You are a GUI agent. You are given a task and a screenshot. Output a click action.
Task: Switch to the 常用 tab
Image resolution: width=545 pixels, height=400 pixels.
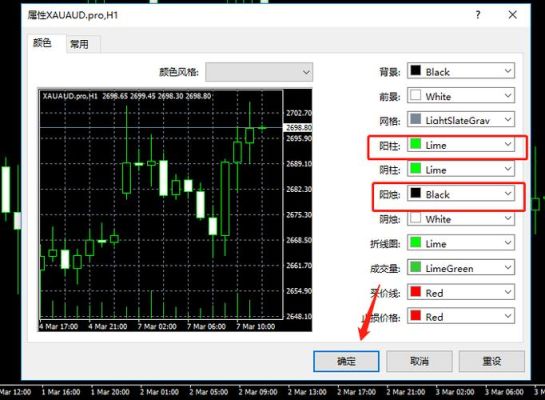tap(80, 44)
